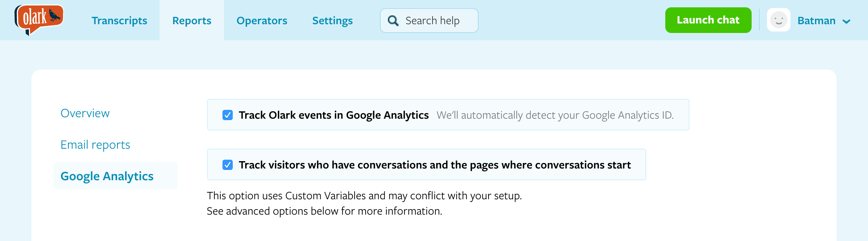Click the smiley face user avatar

pos(778,20)
